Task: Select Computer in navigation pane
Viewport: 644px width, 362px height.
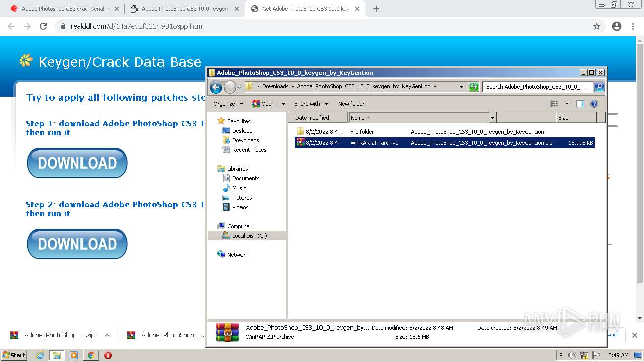Action: 239,226
